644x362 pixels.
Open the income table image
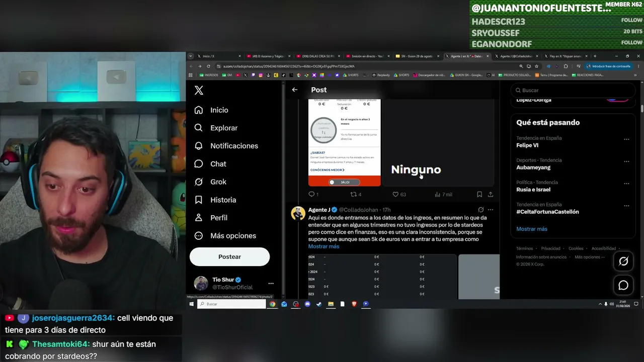(x=382, y=277)
